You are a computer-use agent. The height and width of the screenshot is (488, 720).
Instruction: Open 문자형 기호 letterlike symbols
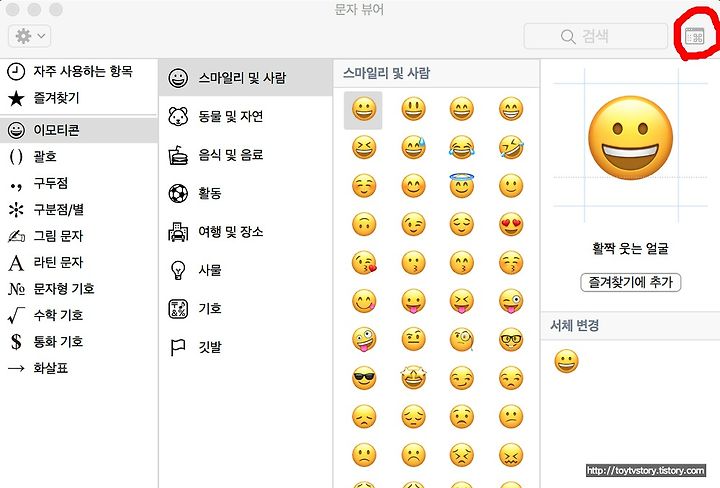pos(79,289)
